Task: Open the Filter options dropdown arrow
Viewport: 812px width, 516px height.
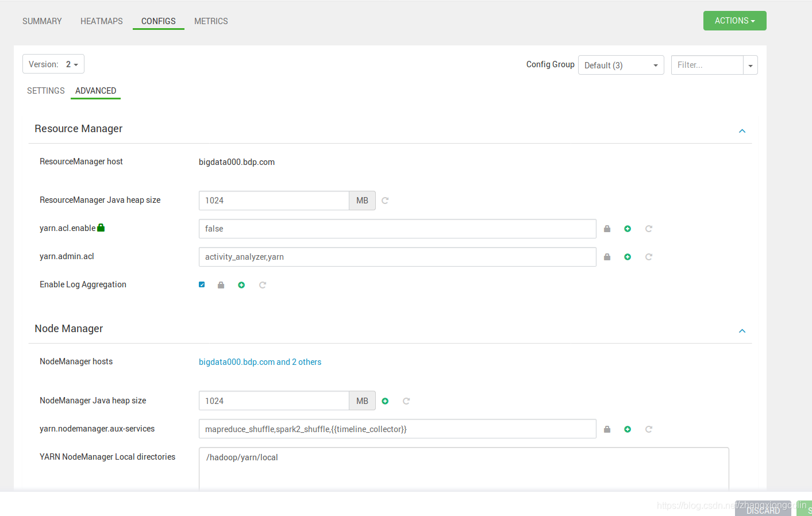Action: 751,65
